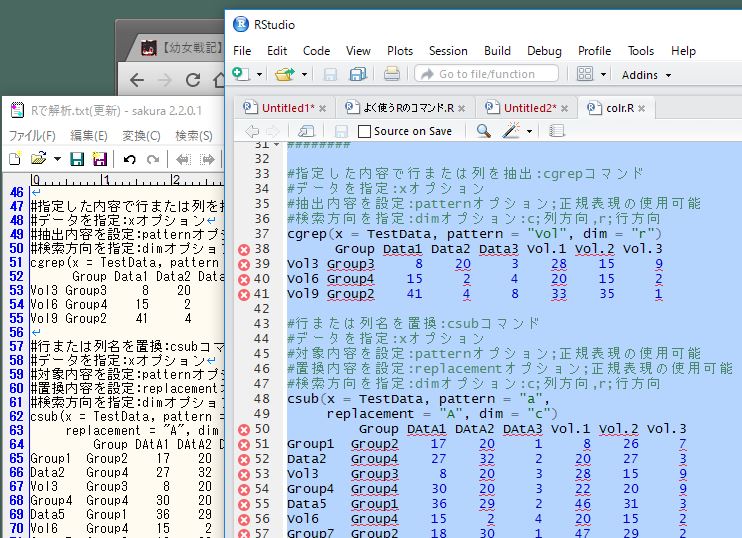The width and height of the screenshot is (742, 538).
Task: Click the Save icon in sakura toolbar
Action: (77, 159)
